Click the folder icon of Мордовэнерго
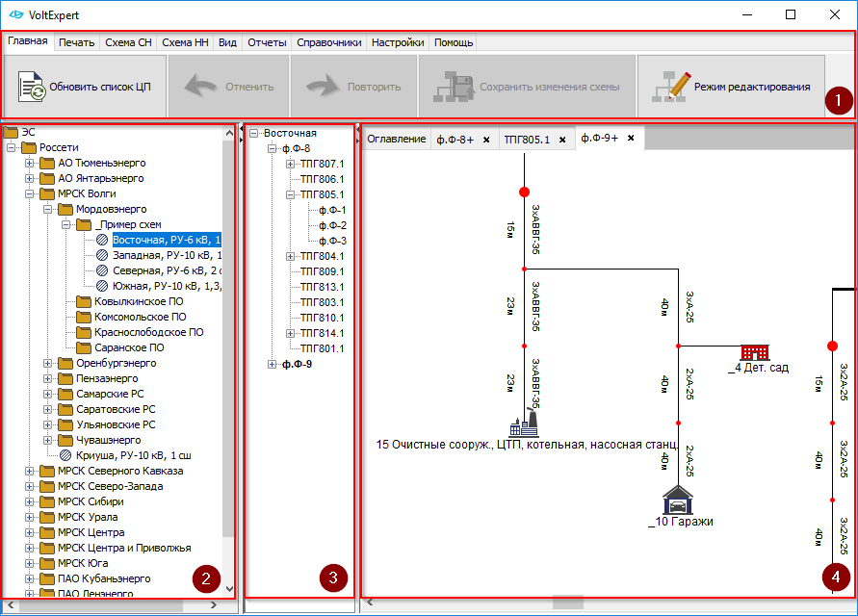This screenshot has width=858, height=616. tap(65, 209)
